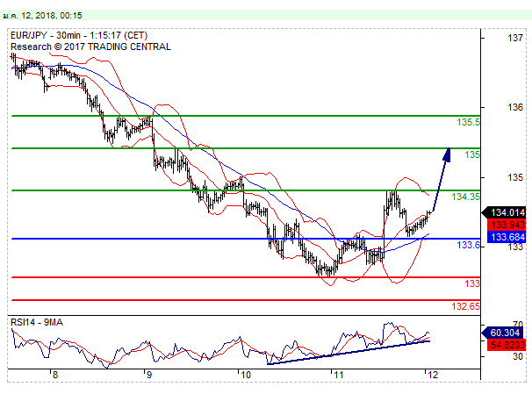Click the 133.6 blue pivot level label
The height and width of the screenshot is (394, 532).
468,246
